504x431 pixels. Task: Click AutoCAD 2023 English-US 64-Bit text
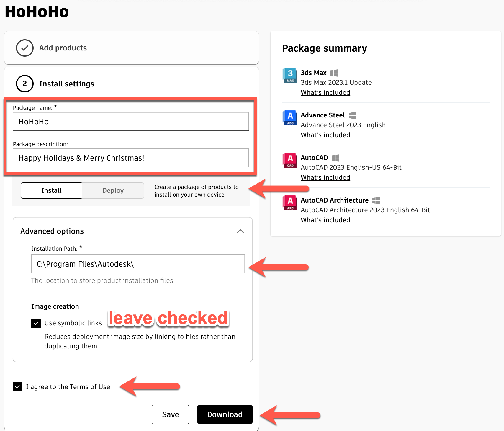click(x=351, y=167)
